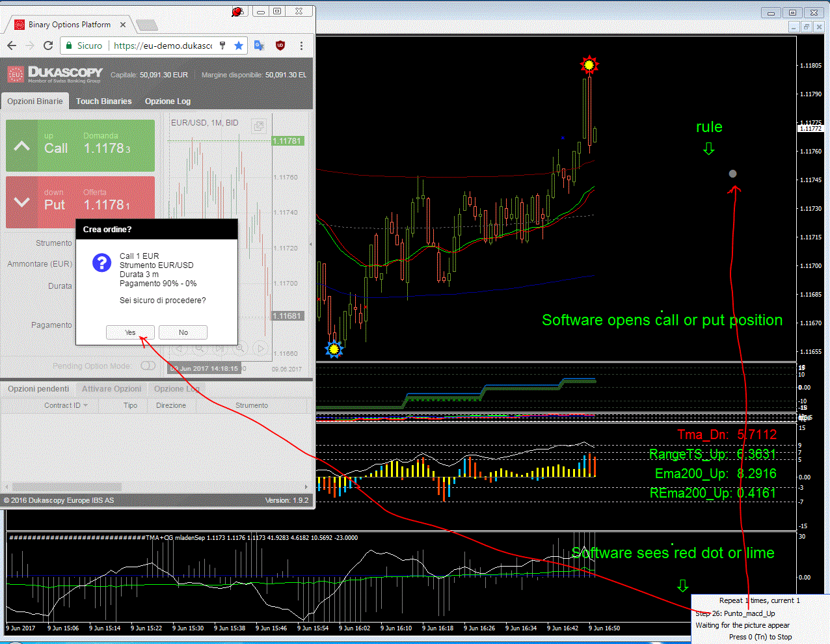
Task: Restore the inner MetaTrader chart window
Action: [x=806, y=27]
